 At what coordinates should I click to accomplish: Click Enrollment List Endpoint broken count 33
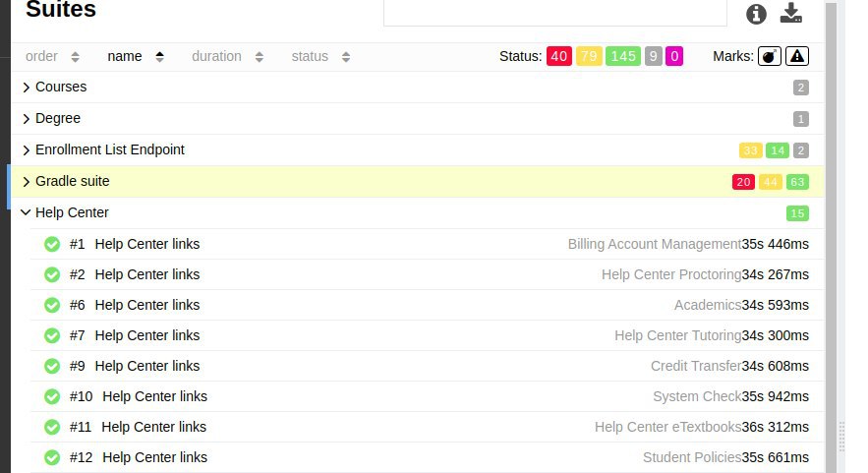pyautogui.click(x=750, y=150)
